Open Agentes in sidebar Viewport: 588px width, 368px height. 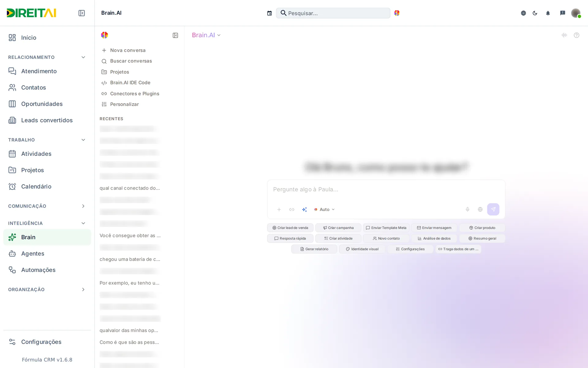[47, 254]
